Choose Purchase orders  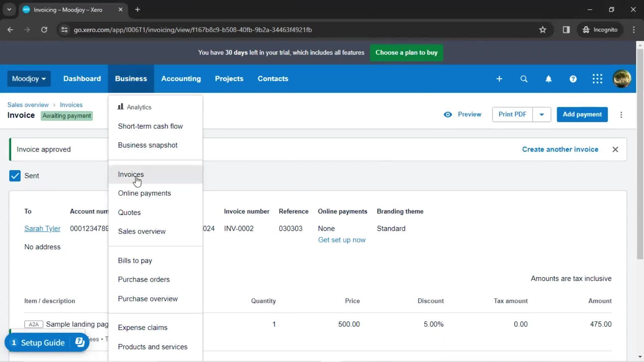155,280
